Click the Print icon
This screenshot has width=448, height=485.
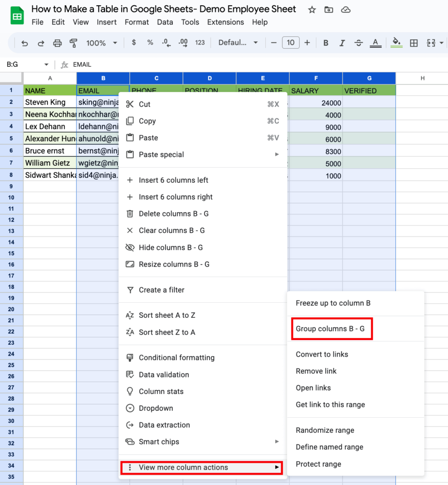point(57,43)
